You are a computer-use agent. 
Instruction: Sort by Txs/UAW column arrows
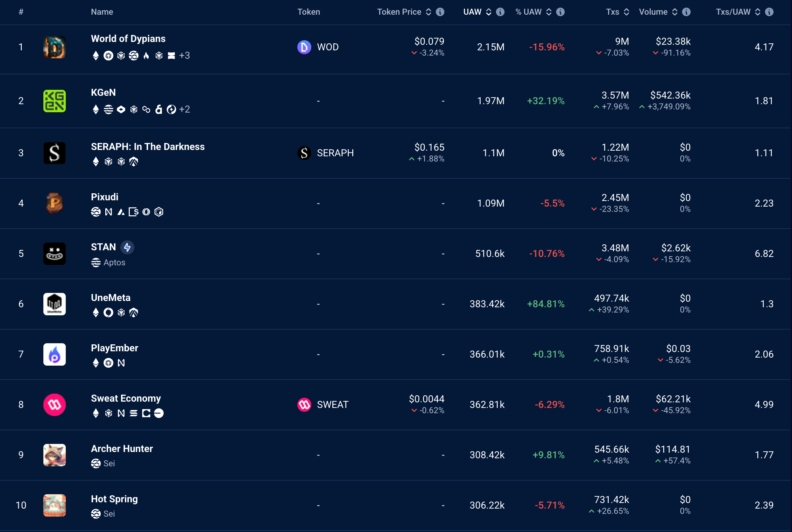click(x=758, y=12)
